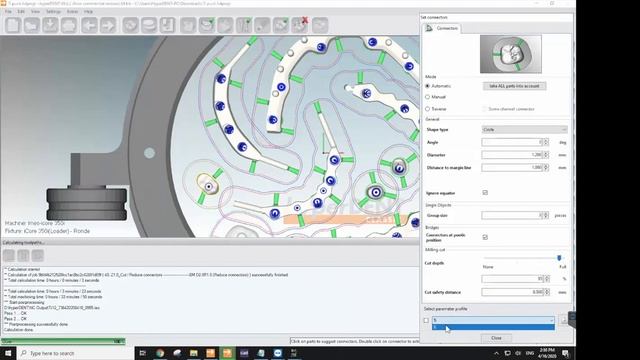Viewport: 640px width, 360px height.
Task: Click the open folder toolbar icon
Action: click(32, 25)
